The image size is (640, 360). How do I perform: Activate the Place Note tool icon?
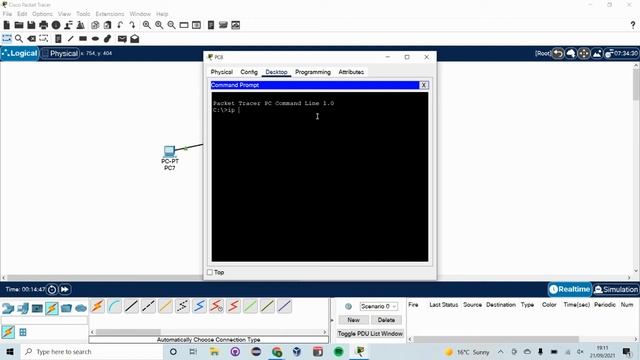pyautogui.click(x=58, y=39)
